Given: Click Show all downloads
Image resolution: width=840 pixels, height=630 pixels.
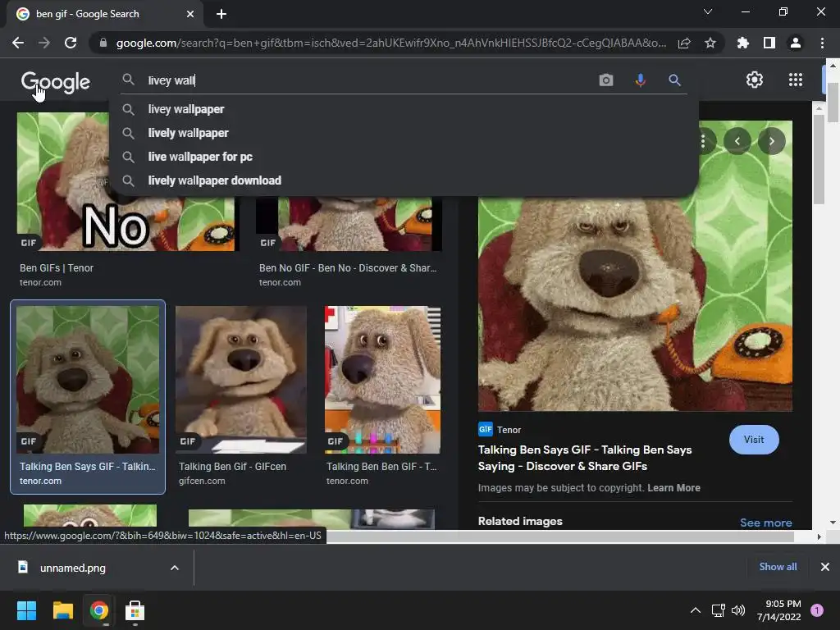Looking at the screenshot, I should point(778,567).
